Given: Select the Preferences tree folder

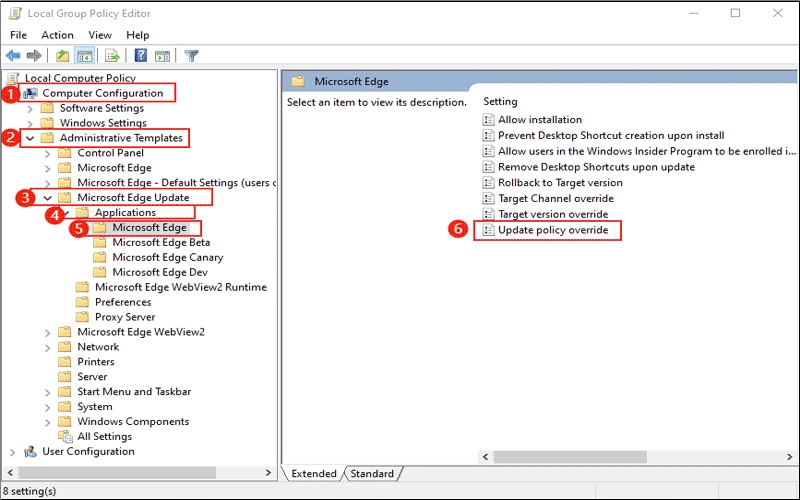Looking at the screenshot, I should 123,302.
